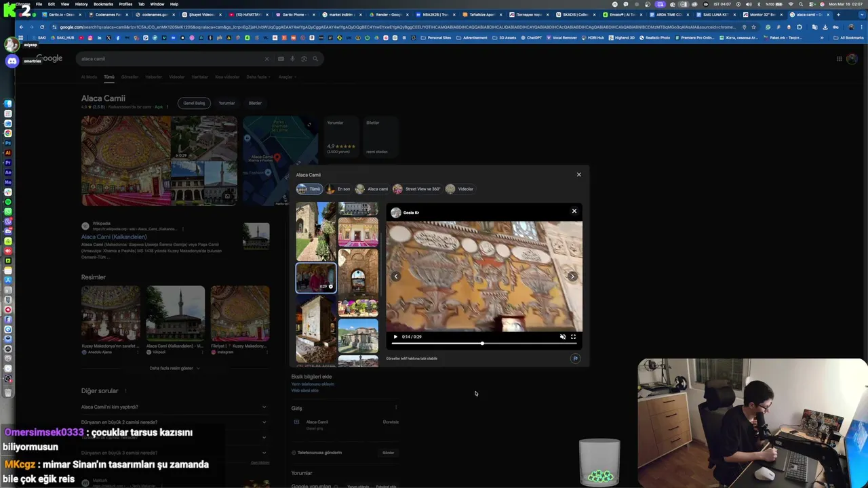This screenshot has width=868, height=488.
Task: Search by image with the lens icon
Action: click(304, 59)
